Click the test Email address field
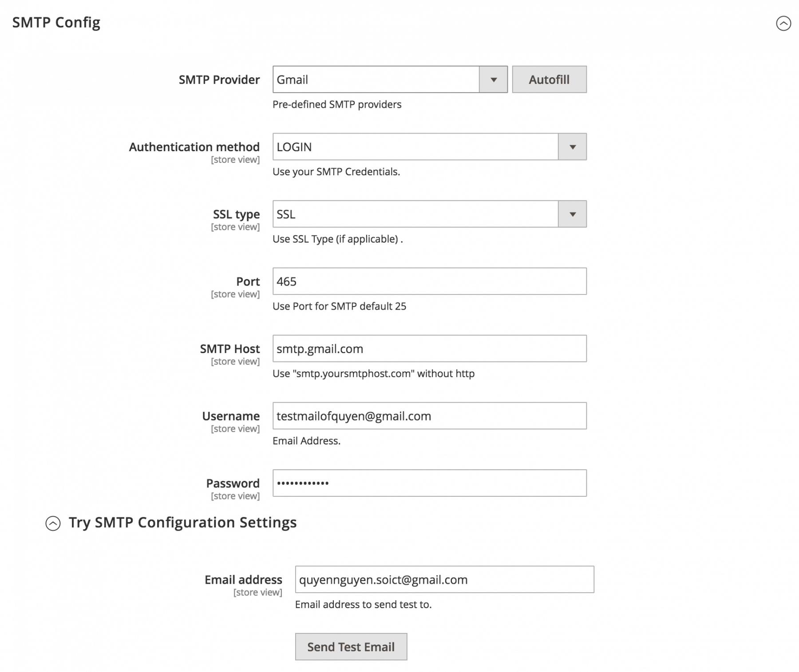This screenshot has width=799, height=672. coord(444,579)
